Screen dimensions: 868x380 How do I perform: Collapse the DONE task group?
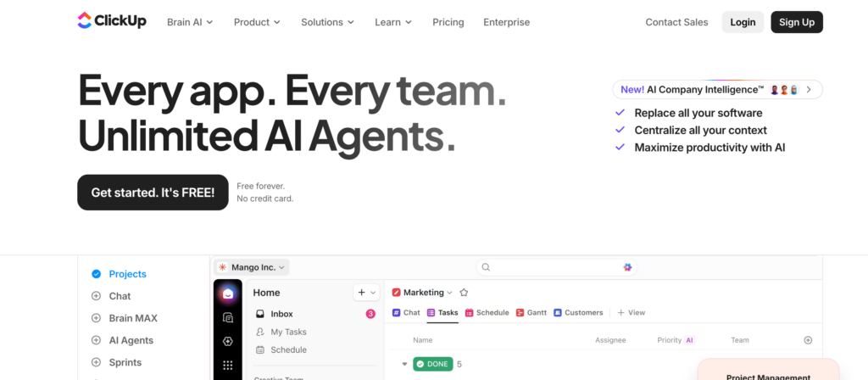[x=404, y=365]
